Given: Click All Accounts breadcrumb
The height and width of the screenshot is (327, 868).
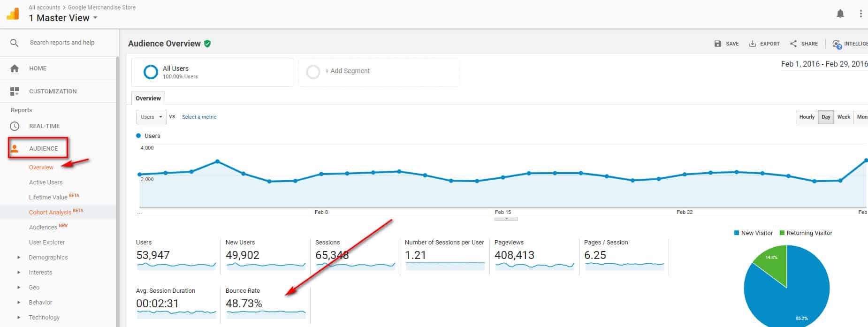Looking at the screenshot, I should pos(44,8).
